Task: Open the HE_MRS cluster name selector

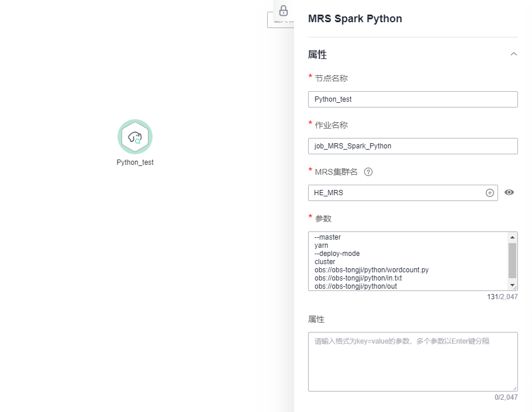Action: point(398,193)
